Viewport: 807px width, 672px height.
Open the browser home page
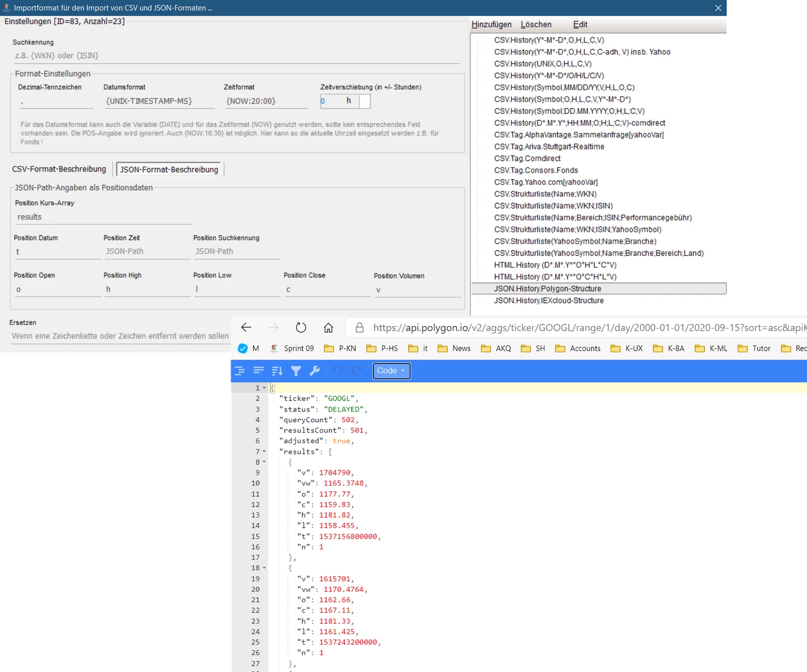(x=328, y=328)
